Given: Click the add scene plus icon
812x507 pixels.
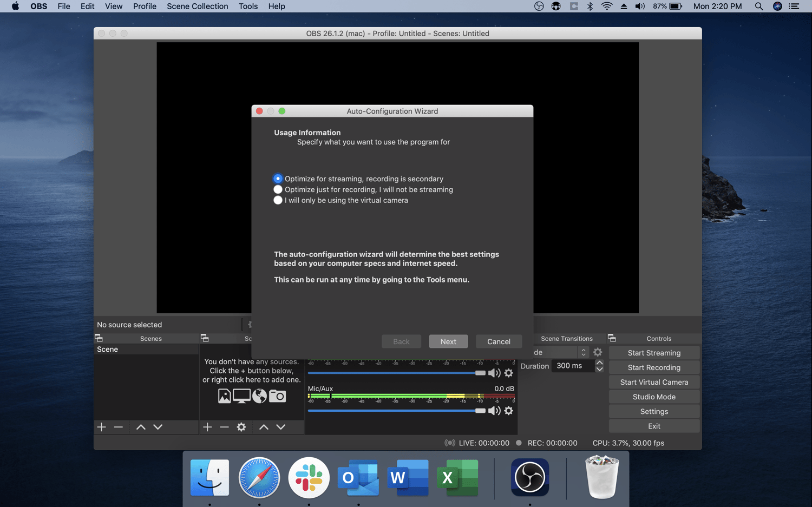Looking at the screenshot, I should click(101, 427).
